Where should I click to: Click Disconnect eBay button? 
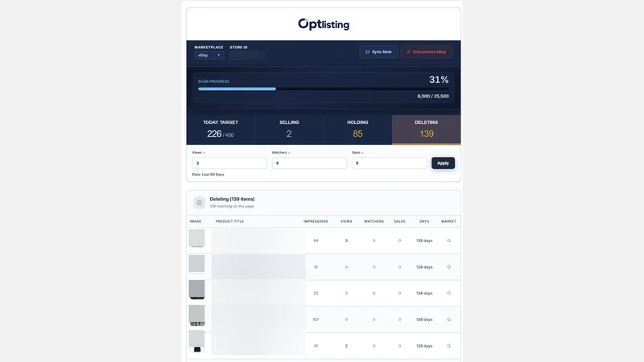click(x=427, y=51)
